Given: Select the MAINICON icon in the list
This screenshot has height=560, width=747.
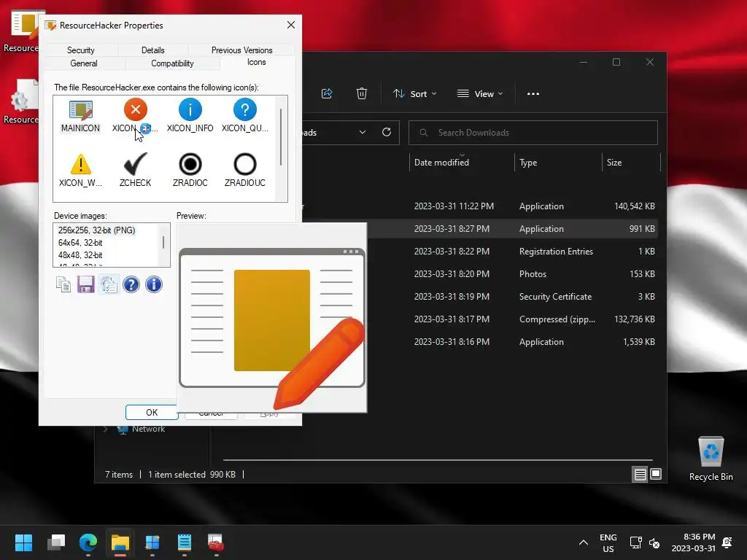Looking at the screenshot, I should [80, 116].
